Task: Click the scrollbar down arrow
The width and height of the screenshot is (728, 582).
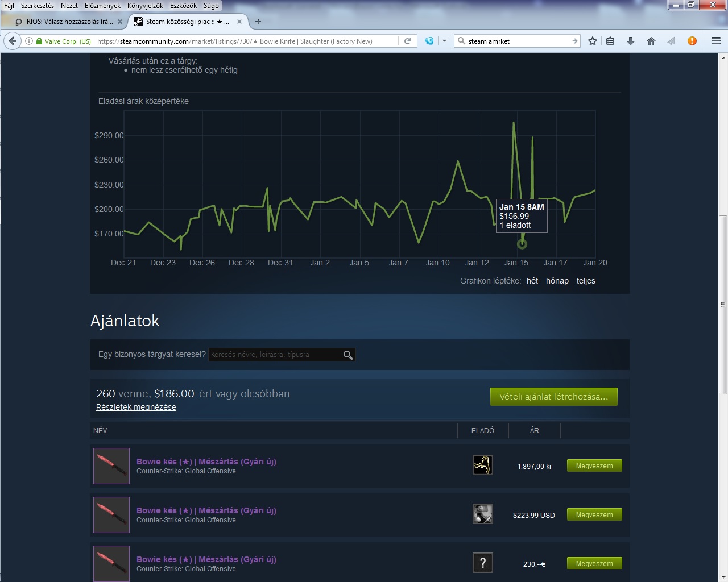Action: (x=723, y=577)
